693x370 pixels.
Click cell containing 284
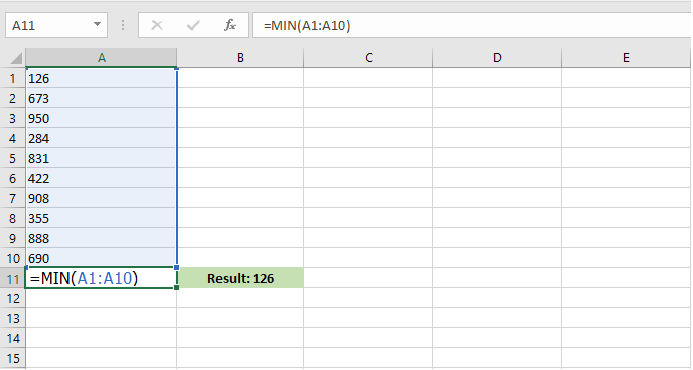(101, 138)
